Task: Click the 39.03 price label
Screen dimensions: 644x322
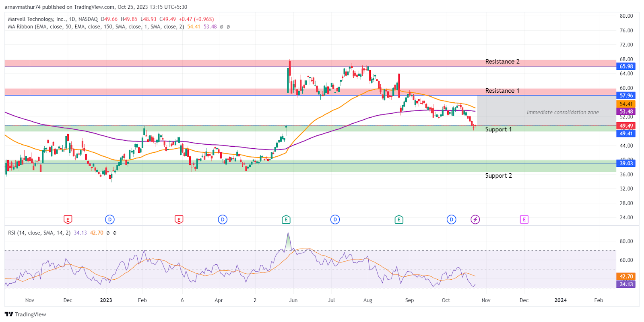Action: coord(626,163)
